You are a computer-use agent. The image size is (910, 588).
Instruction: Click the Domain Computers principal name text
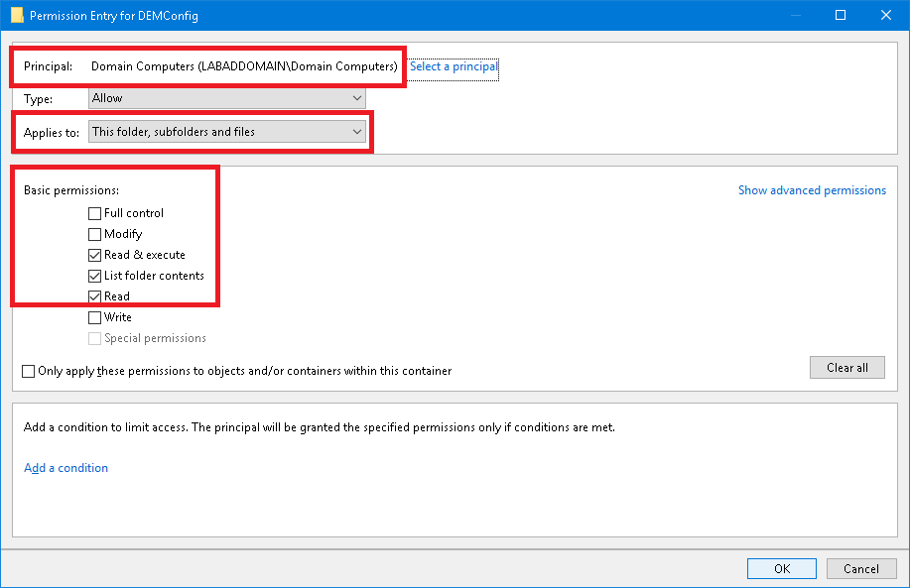click(244, 66)
